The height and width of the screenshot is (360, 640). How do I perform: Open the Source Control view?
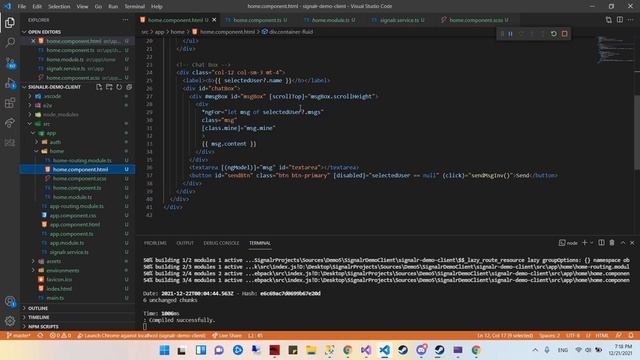pos(10,62)
